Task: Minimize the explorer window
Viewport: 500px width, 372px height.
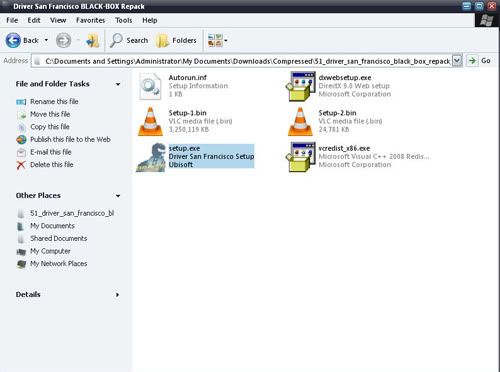Action: click(467, 6)
